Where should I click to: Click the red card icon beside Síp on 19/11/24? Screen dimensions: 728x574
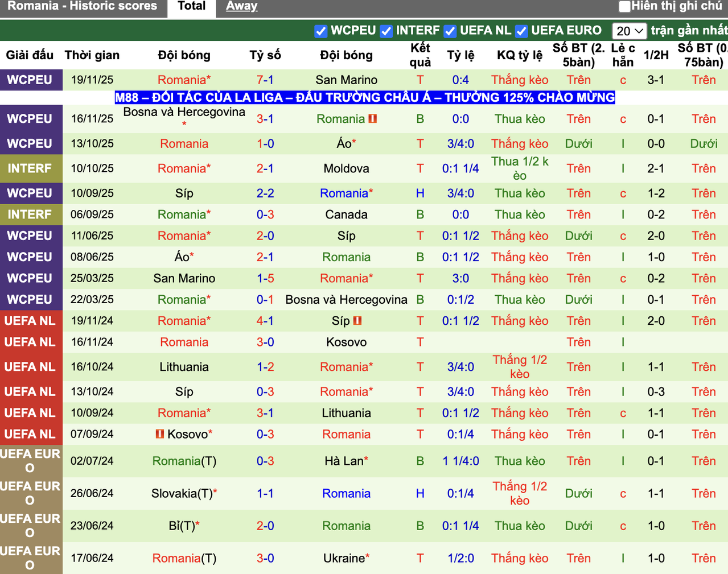(357, 321)
